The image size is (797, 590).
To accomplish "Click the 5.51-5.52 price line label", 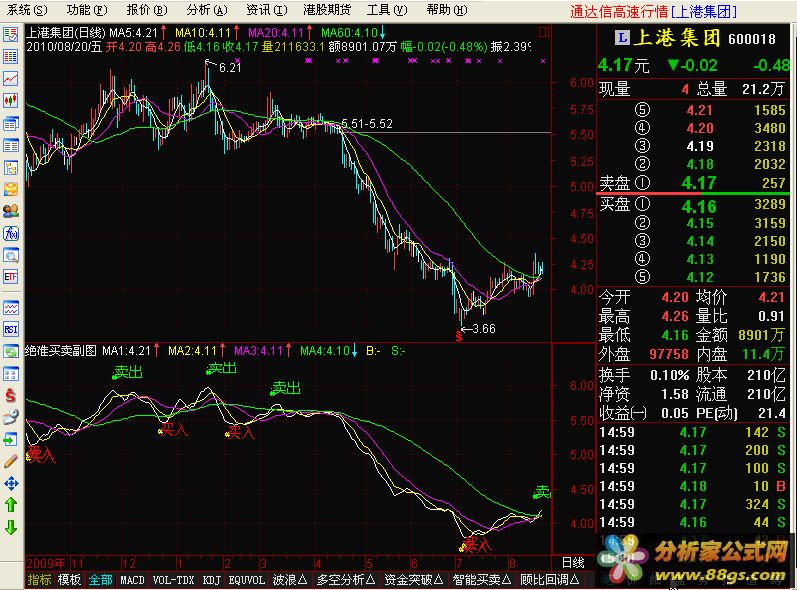I will tap(367, 123).
